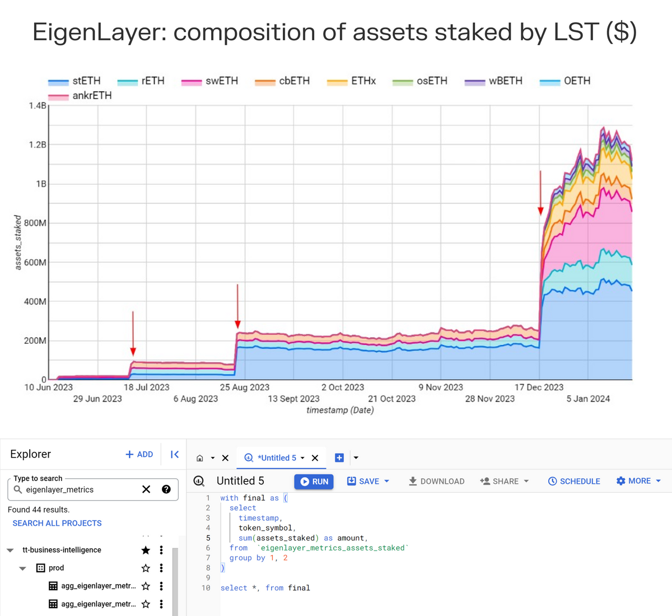Click the 'token_symbol,' code on line 4
The image size is (672, 616).
coord(267,528)
